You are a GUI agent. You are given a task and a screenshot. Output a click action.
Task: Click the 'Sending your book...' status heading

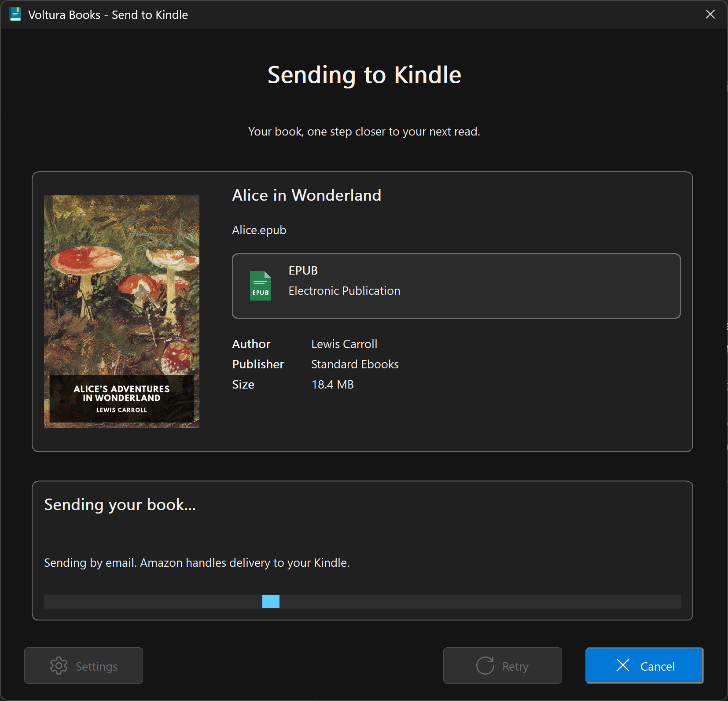coord(120,505)
